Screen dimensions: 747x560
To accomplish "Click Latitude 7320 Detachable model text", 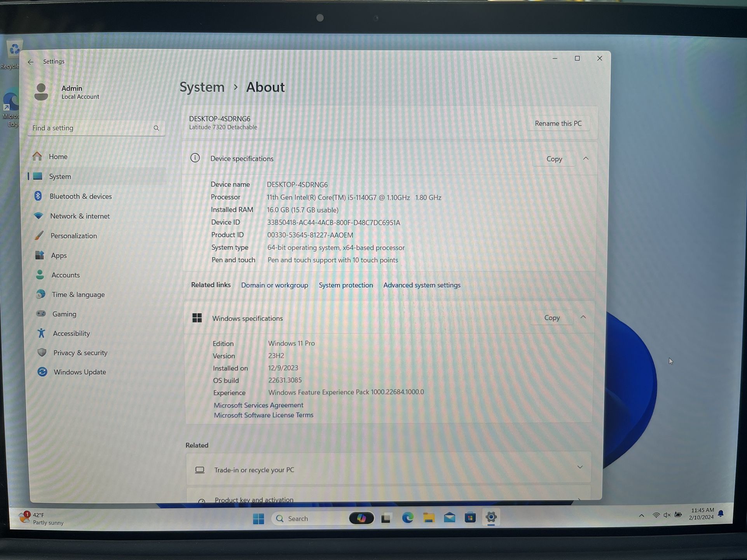I will (223, 127).
